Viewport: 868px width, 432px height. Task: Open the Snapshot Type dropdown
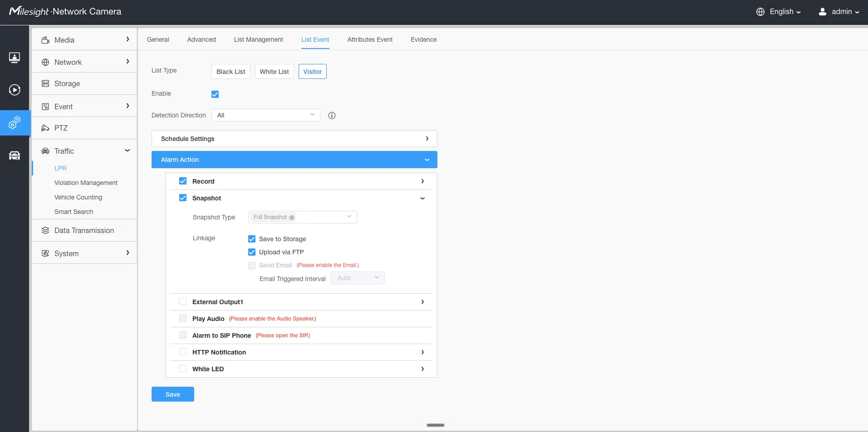(303, 217)
